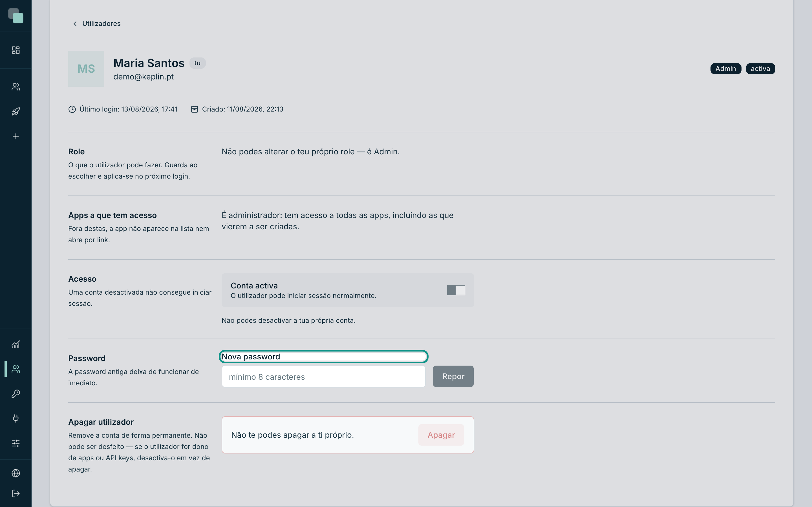The width and height of the screenshot is (812, 507).
Task: Click the back chevron beside Utilizadores
Action: (x=75, y=23)
